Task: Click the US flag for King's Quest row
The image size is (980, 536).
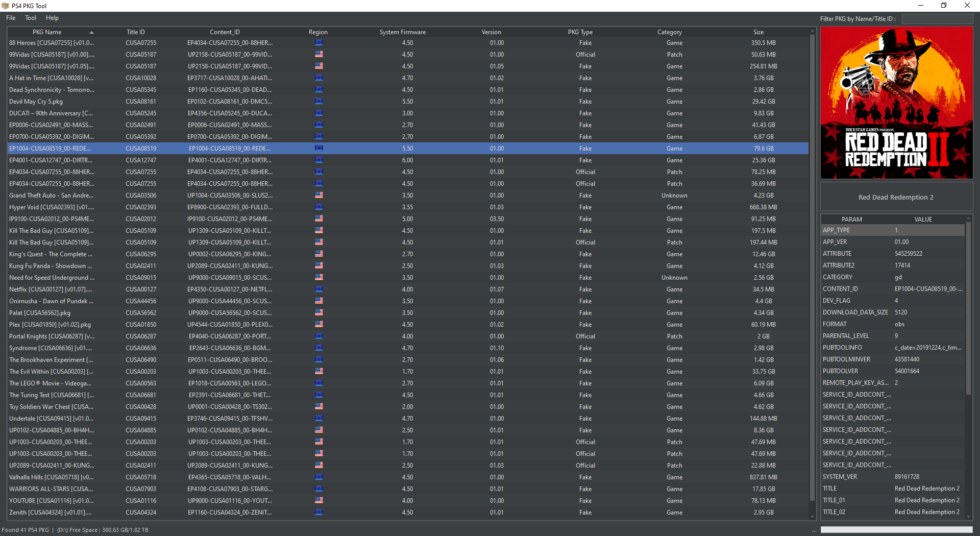Action: (x=319, y=254)
